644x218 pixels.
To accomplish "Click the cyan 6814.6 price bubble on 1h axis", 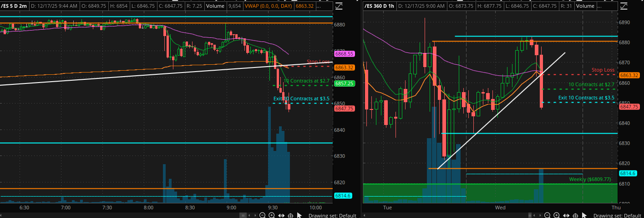I will [x=628, y=173].
